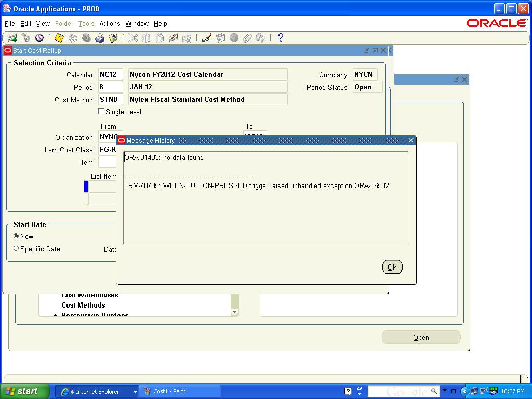The image size is (532, 399).
Task: Select the Now start date option
Action: click(16, 236)
